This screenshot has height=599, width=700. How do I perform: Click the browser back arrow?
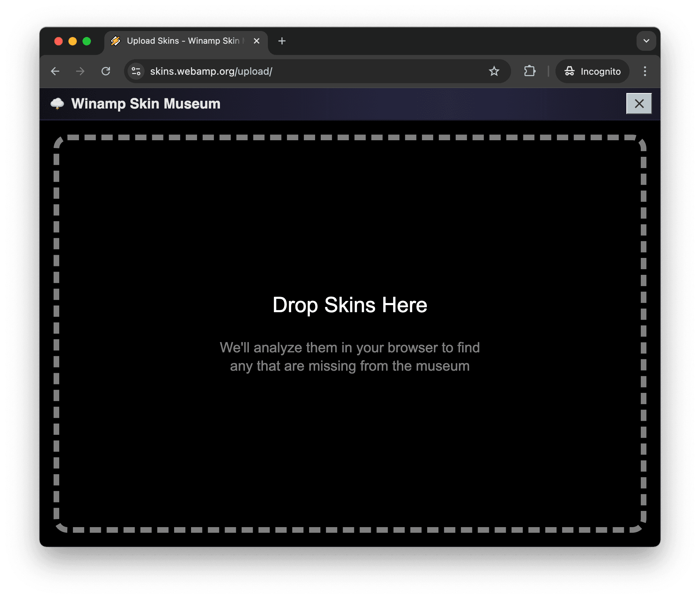[55, 72]
